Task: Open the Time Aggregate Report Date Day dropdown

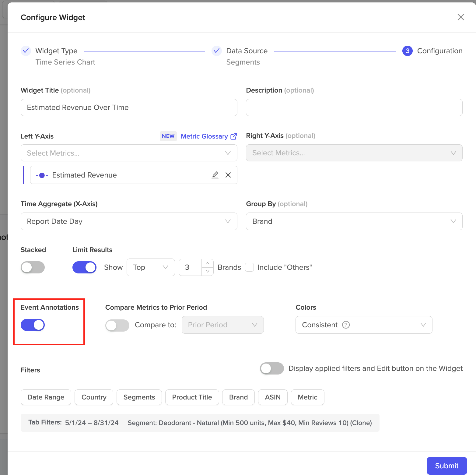Action: click(129, 221)
